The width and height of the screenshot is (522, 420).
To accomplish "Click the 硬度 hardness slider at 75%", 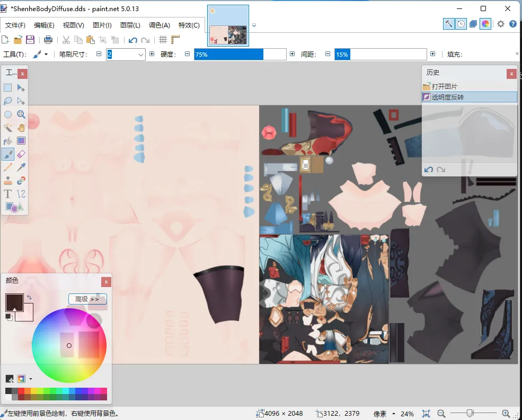I will (241, 54).
